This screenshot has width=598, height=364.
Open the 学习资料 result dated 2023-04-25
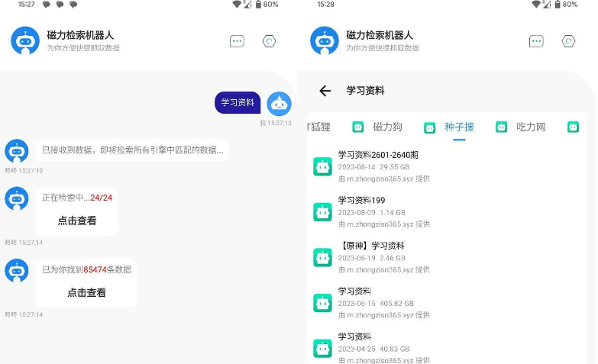(x=447, y=349)
